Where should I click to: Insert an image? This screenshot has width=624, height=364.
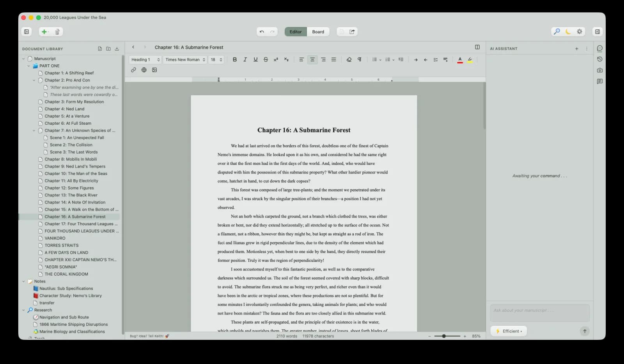[154, 70]
